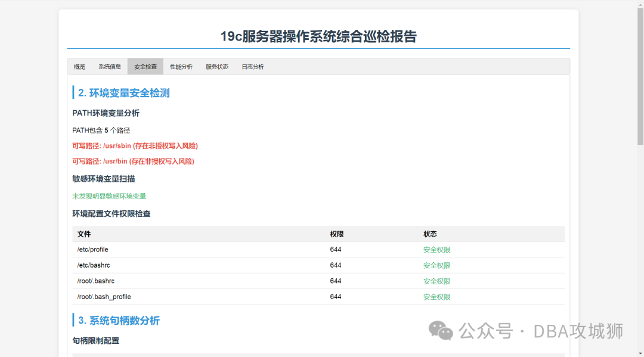
Task: Switch to the 概览 tab
Action: click(x=79, y=67)
